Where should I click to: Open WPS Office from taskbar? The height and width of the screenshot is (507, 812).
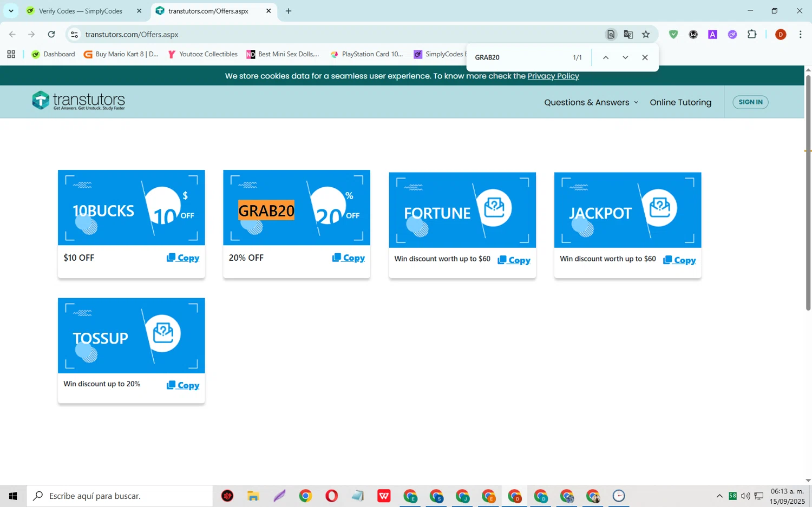(384, 496)
